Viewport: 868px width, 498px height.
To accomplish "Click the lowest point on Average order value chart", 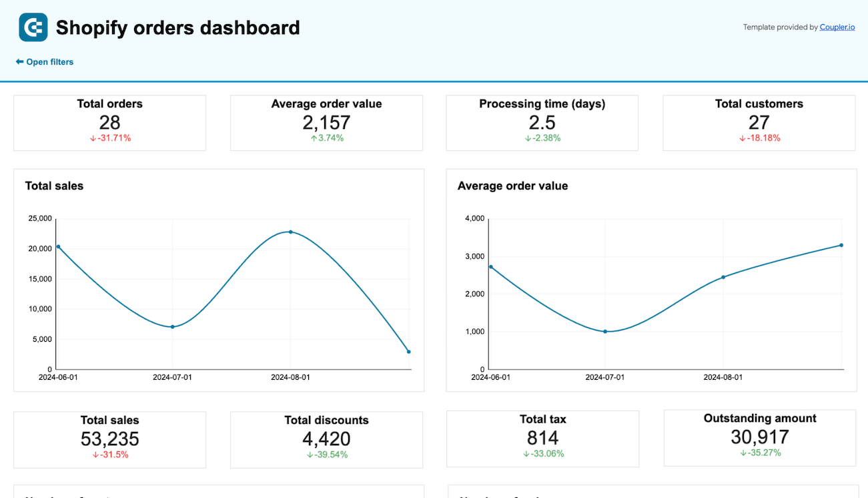I will click(x=604, y=330).
